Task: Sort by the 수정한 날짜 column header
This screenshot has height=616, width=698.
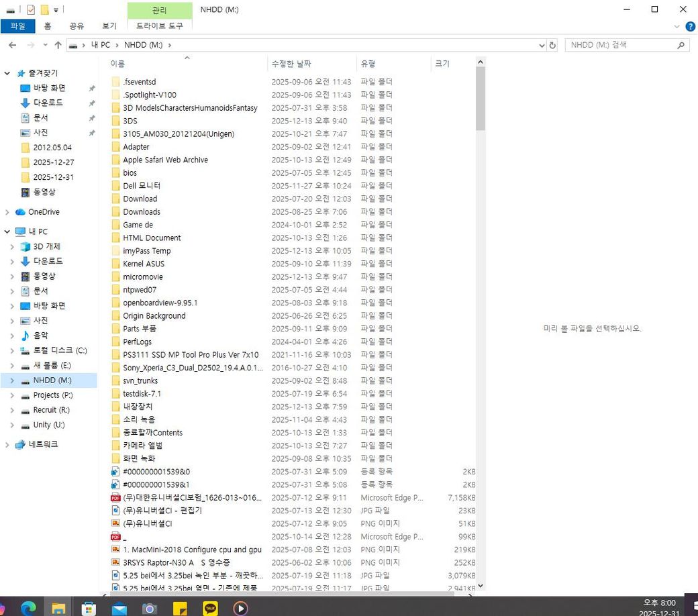Action: coord(291,64)
